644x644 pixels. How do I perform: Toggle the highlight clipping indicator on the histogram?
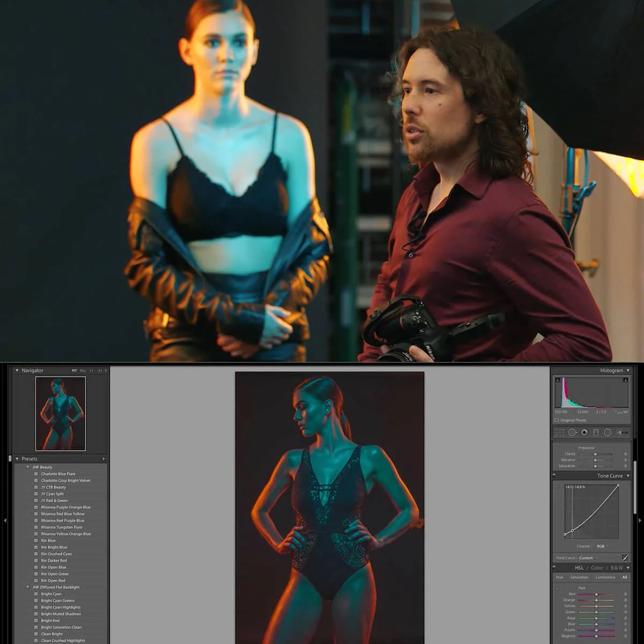click(x=626, y=379)
